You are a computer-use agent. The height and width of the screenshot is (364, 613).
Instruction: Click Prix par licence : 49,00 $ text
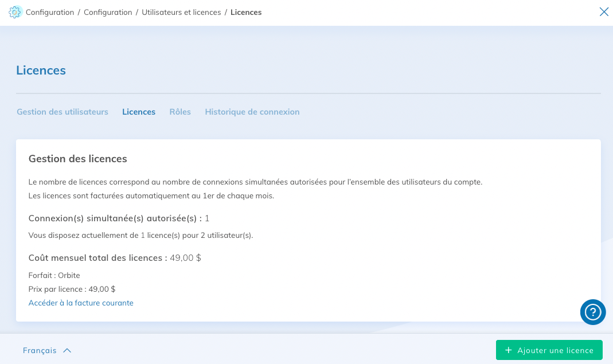tap(72, 289)
